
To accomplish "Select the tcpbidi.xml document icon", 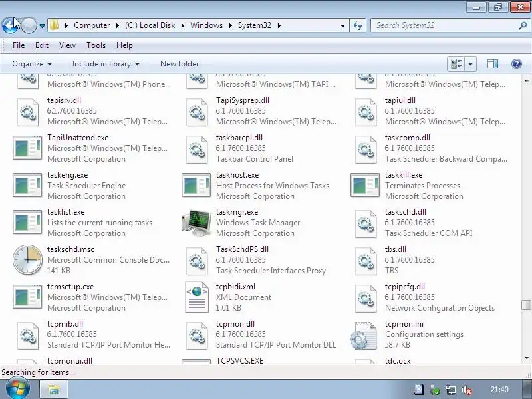I will tap(197, 297).
